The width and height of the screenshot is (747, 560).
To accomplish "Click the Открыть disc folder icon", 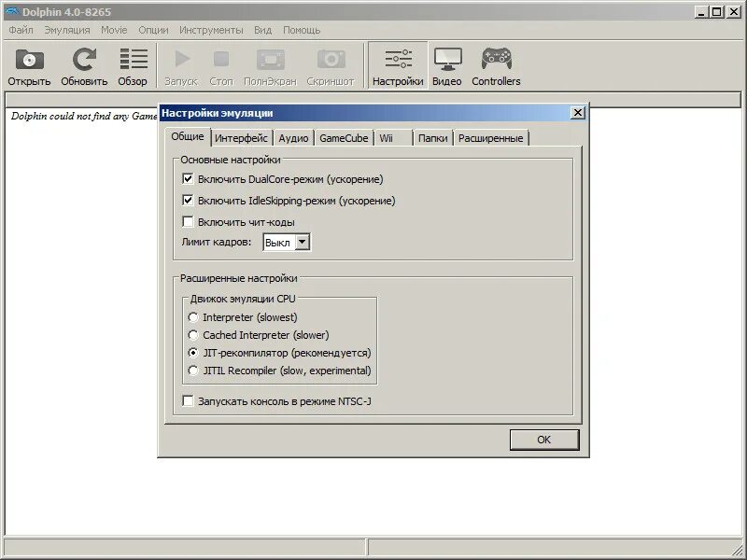I will click(x=30, y=60).
